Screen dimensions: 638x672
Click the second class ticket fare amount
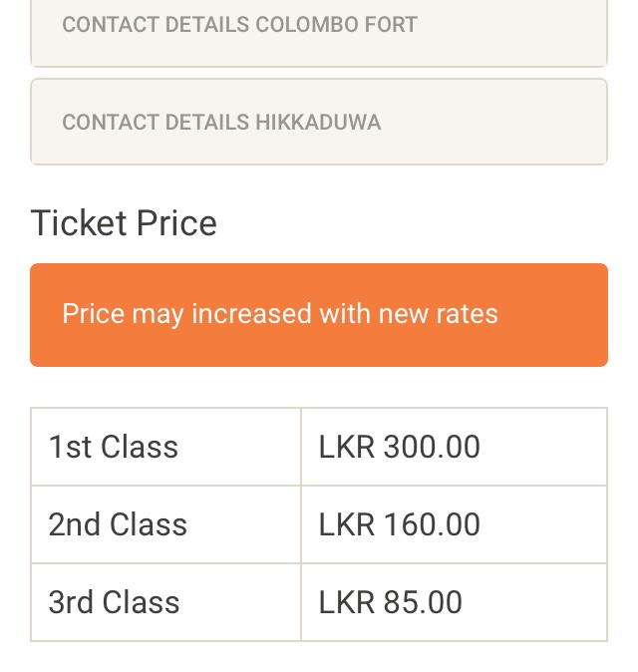(x=400, y=524)
